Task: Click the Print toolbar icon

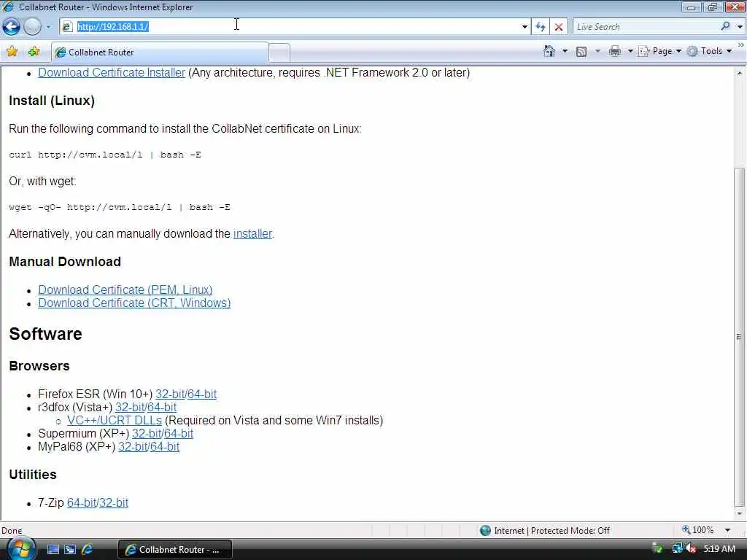Action: click(x=614, y=51)
